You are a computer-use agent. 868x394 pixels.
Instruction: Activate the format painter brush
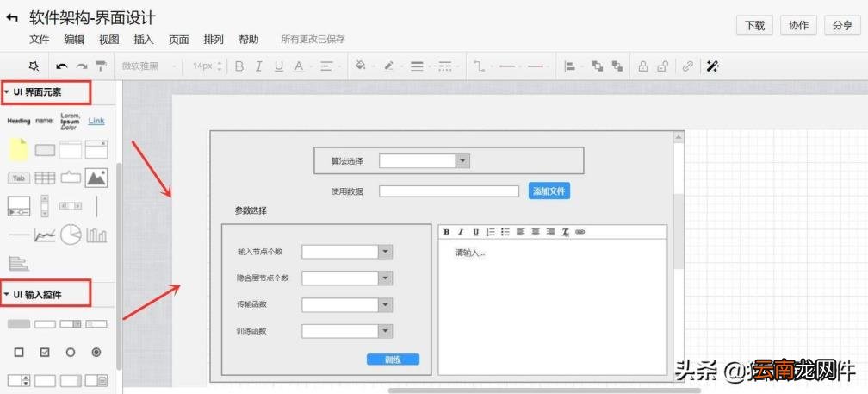(102, 66)
